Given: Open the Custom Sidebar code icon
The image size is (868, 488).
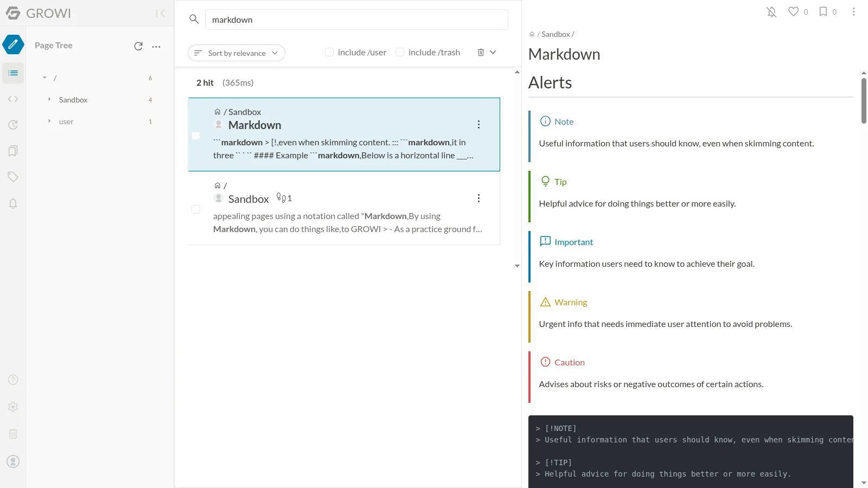Looking at the screenshot, I should tap(13, 99).
